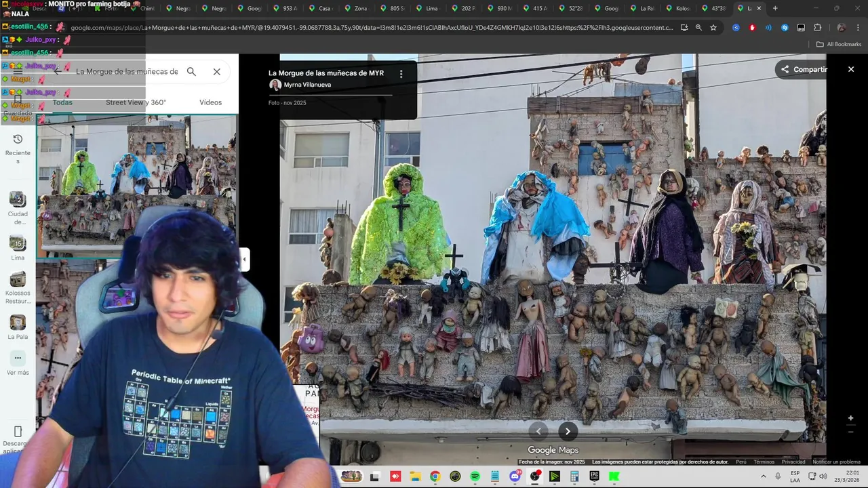Show hidden system tray icons
868x488 pixels.
coord(763,476)
